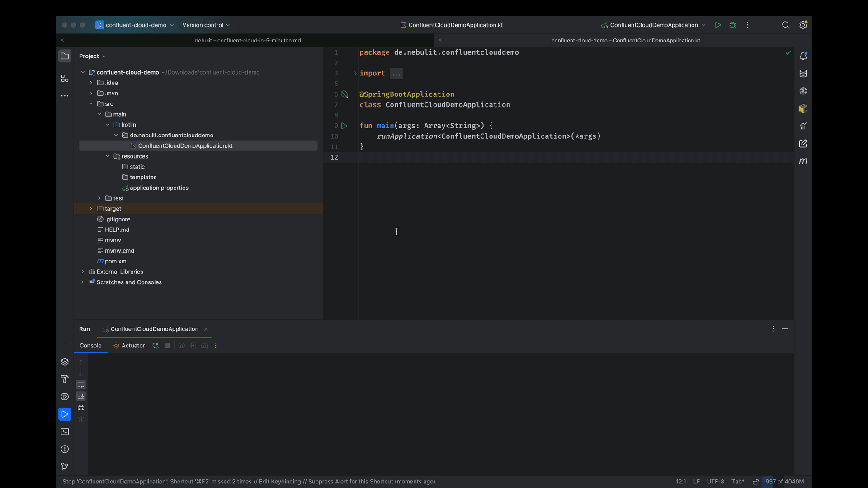868x488 pixels.
Task: Open the Database tool window
Action: [803, 73]
